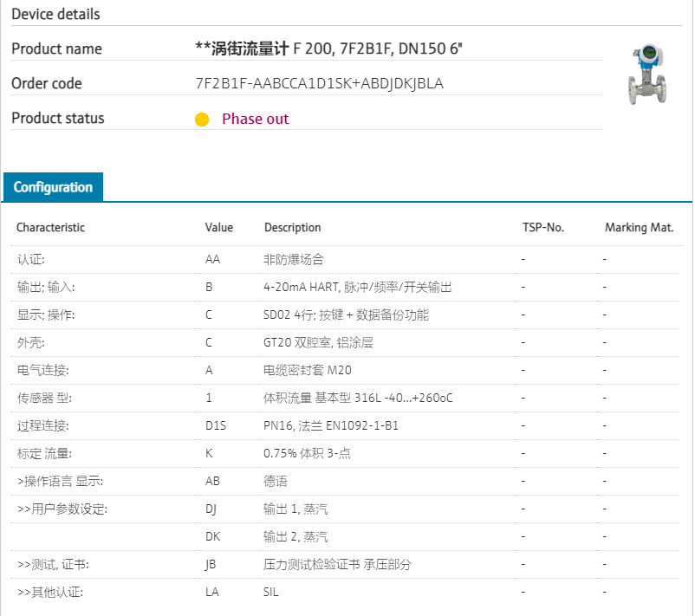This screenshot has width=695, height=616.
Task: Expand the >>用户参数设定 row
Action: [62, 509]
